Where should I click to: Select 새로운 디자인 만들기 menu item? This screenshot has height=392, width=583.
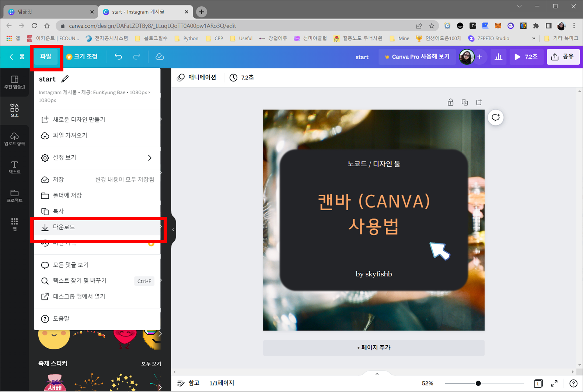click(97, 120)
